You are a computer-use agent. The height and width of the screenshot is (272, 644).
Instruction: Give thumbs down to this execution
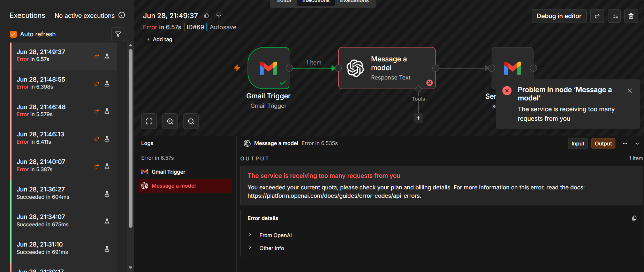coord(219,15)
